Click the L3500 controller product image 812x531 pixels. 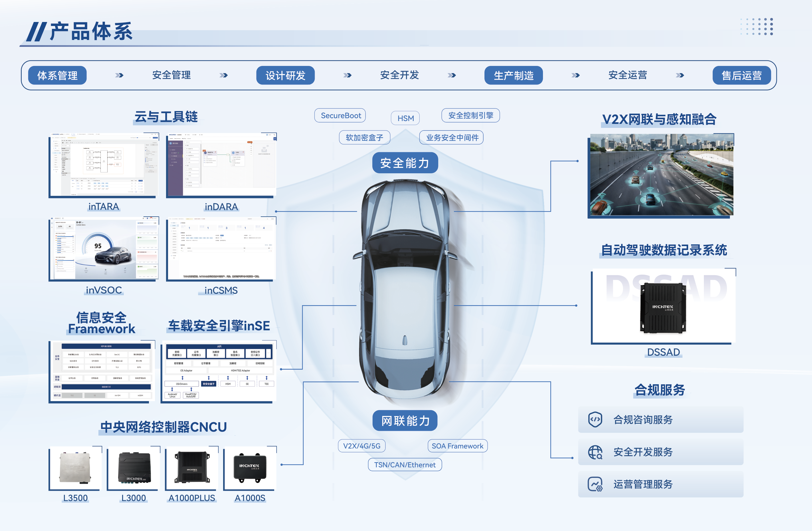click(75, 468)
